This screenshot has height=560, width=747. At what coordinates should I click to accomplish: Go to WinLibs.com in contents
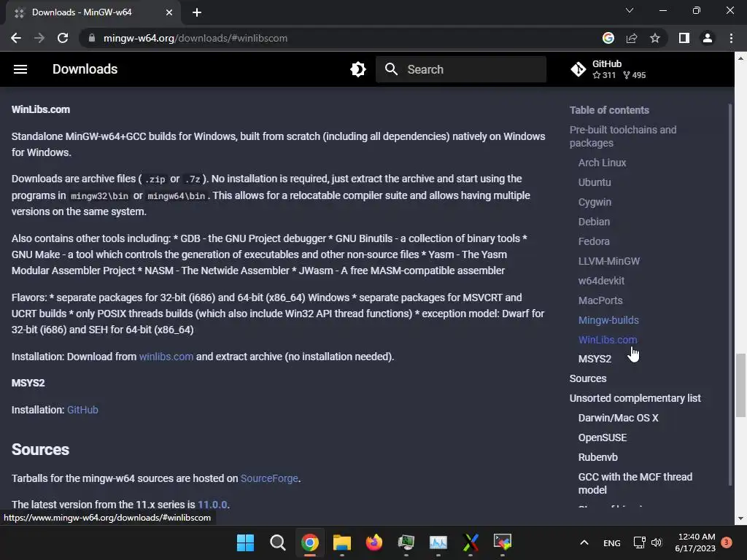click(x=608, y=340)
